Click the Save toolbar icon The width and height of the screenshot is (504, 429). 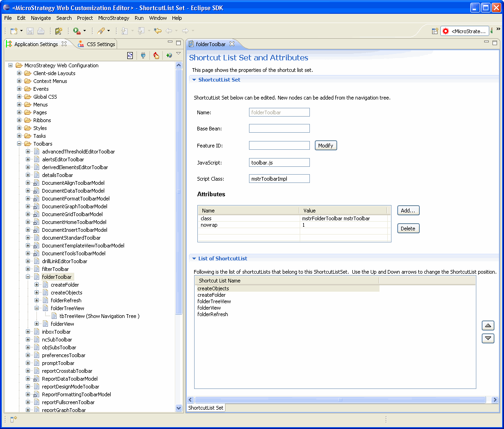[30, 31]
